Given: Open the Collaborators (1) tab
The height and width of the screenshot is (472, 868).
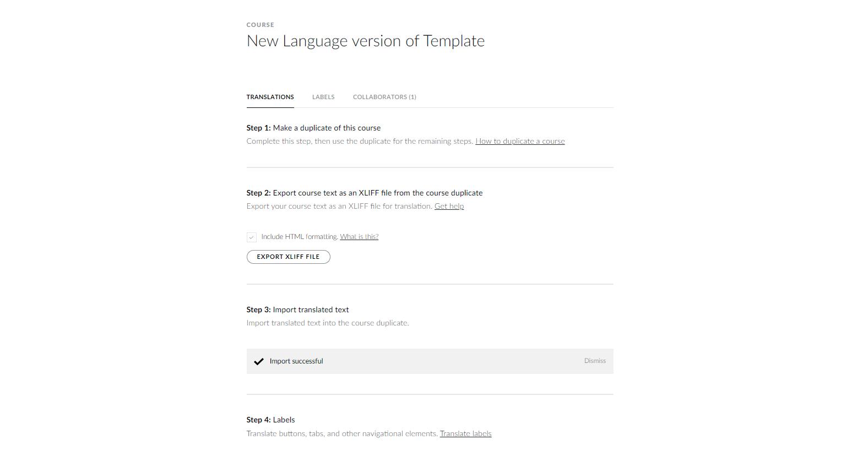Looking at the screenshot, I should click(384, 97).
